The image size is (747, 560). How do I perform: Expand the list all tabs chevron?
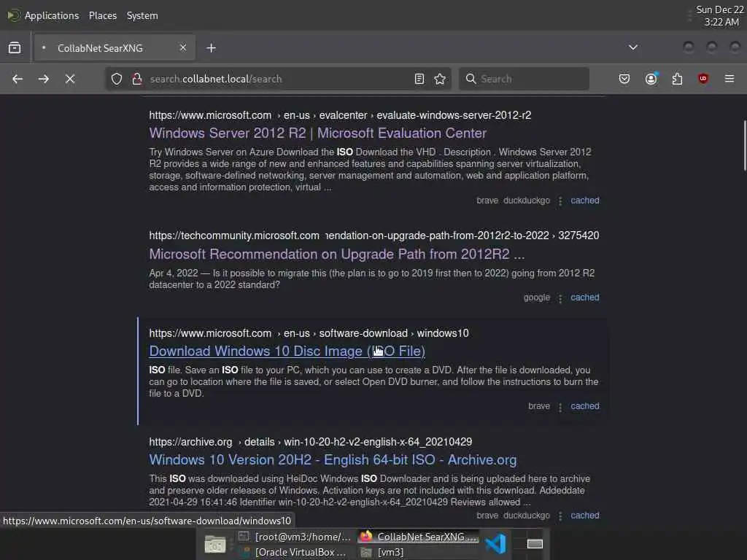click(633, 47)
